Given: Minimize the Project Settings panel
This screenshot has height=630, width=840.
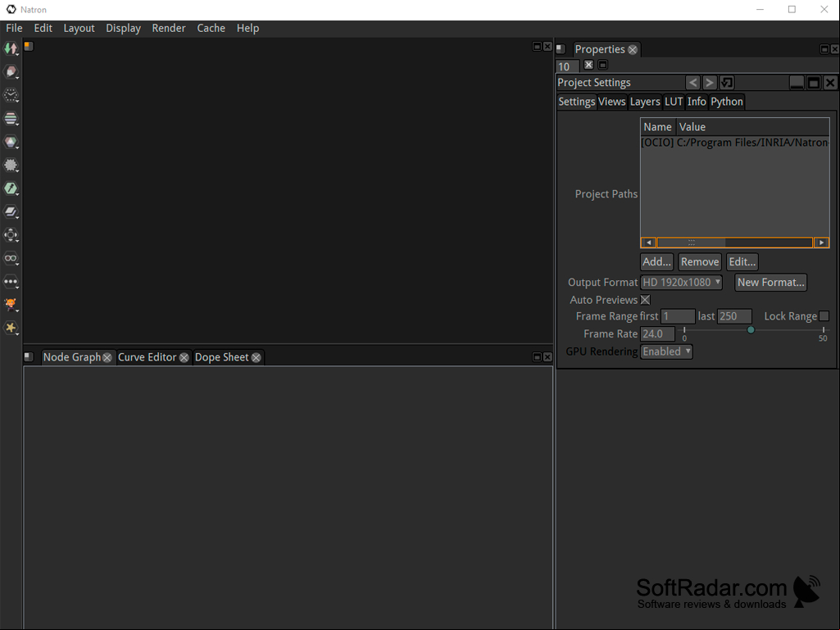Looking at the screenshot, I should click(x=797, y=83).
